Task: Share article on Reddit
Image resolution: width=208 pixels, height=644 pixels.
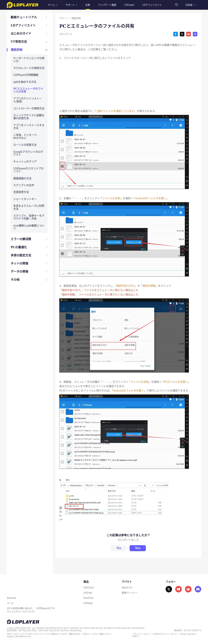Action: 189,34
